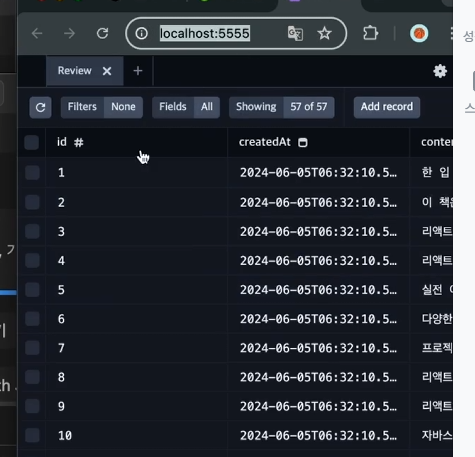Check the checkbox for record id 1
The width and height of the screenshot is (475, 457).
click(32, 173)
